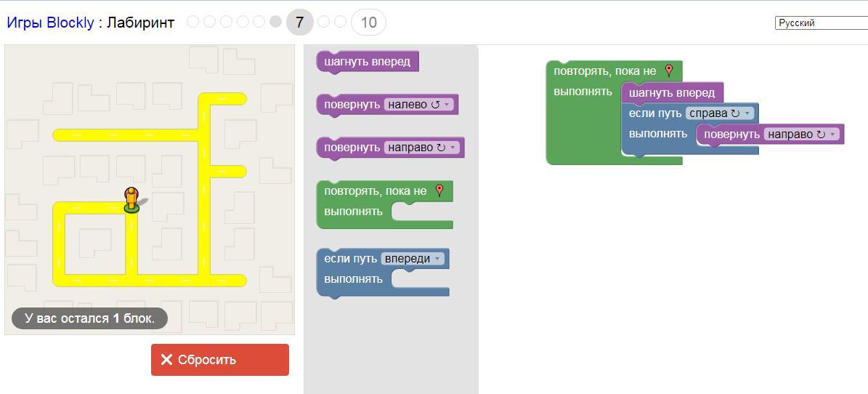This screenshot has height=394, width=868.
Task: Expand the 'впереди' dropdown in the toolbox
Action: [413, 259]
